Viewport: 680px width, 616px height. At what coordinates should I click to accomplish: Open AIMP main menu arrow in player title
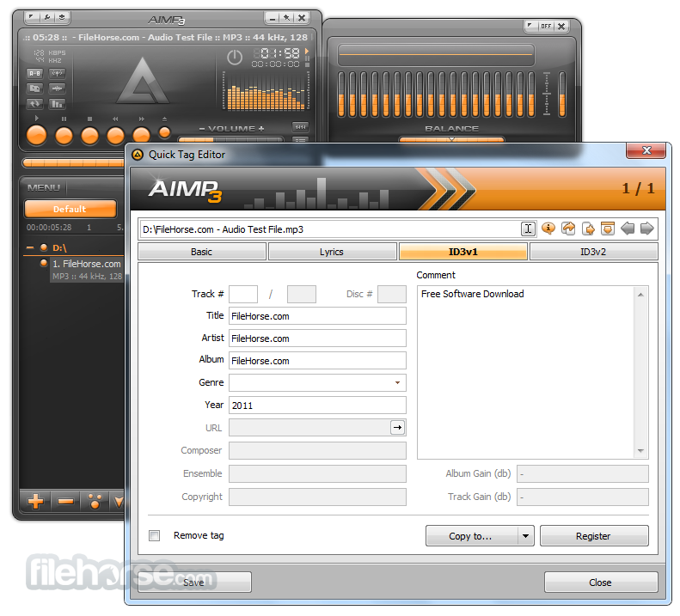pos(32,17)
